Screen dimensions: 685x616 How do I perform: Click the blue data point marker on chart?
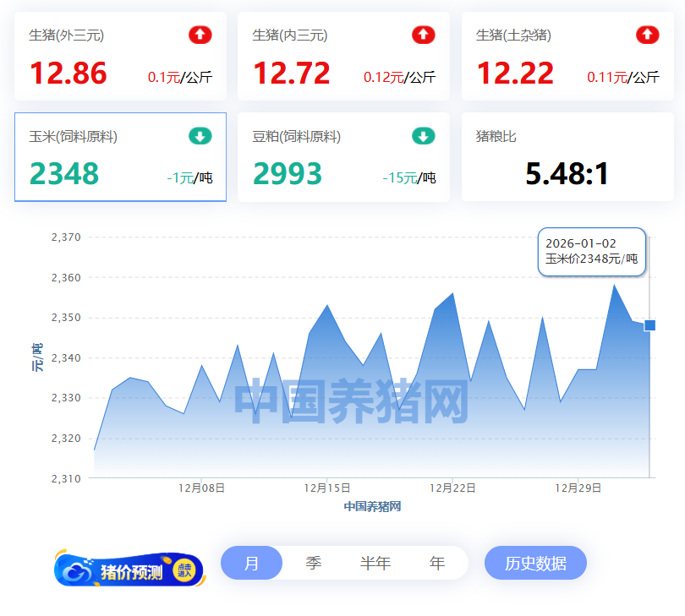click(649, 325)
